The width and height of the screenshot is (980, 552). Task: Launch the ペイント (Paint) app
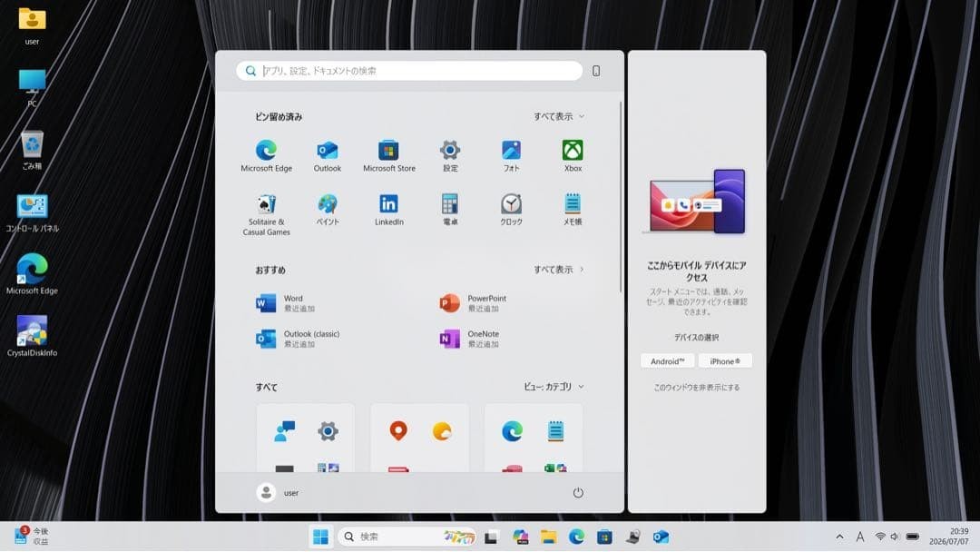(x=327, y=210)
